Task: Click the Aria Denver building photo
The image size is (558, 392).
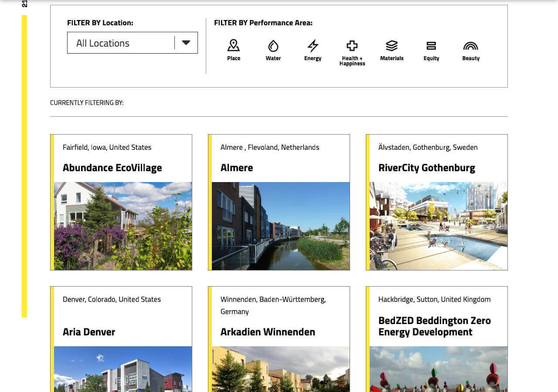Action: (x=123, y=369)
